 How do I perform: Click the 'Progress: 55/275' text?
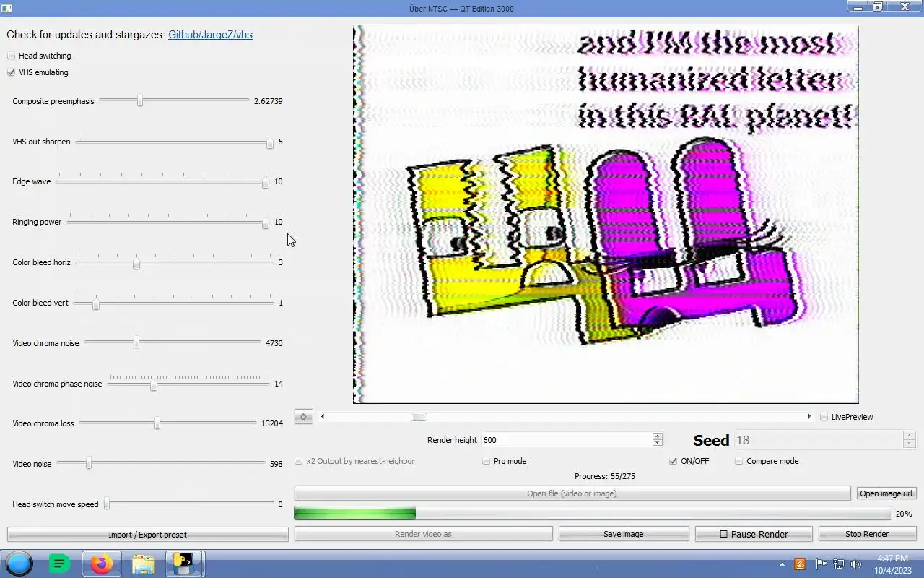tap(605, 476)
